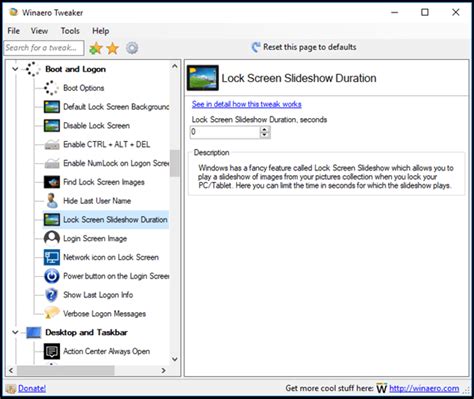474x399 pixels.
Task: Maximize the Winaero Tweaker window
Action: point(425,12)
